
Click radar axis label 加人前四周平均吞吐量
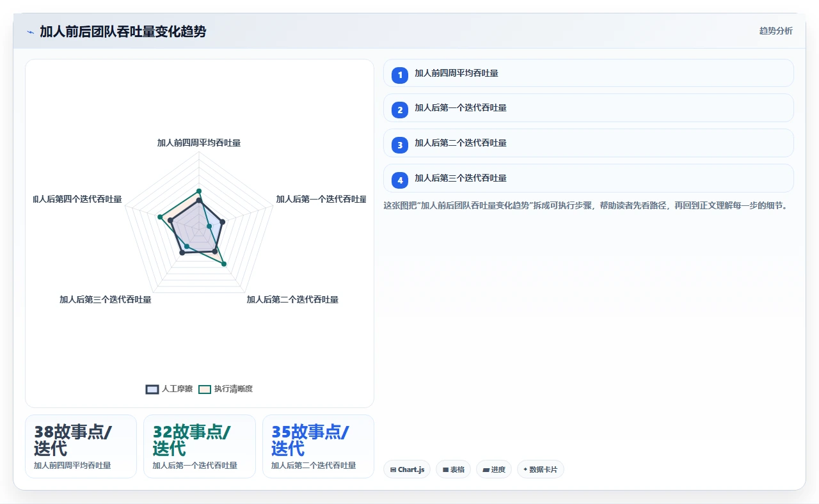click(x=199, y=143)
